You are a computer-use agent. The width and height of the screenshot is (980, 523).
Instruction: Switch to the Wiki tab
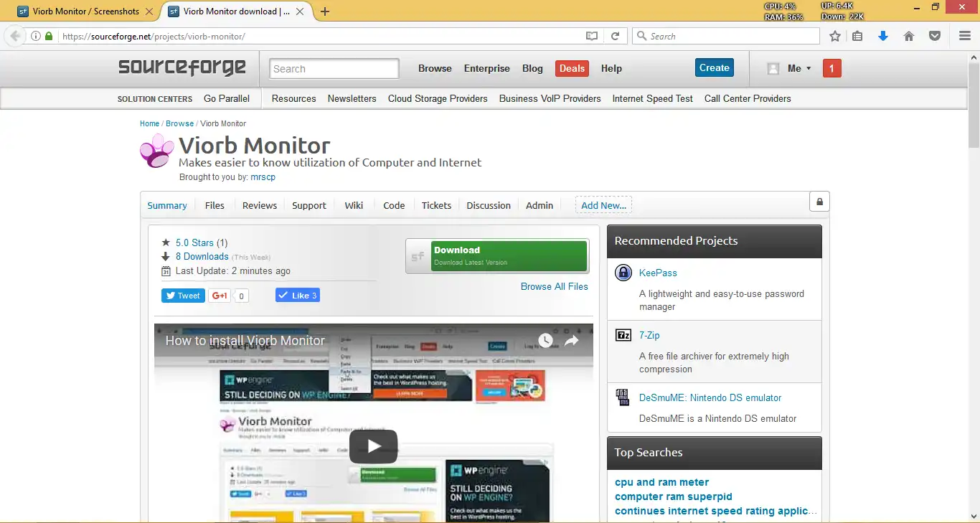(x=354, y=205)
